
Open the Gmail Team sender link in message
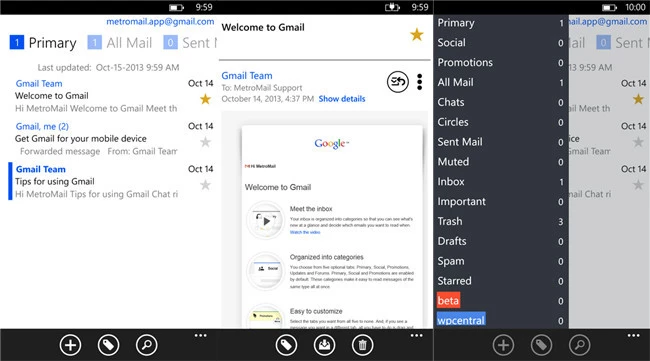[247, 75]
